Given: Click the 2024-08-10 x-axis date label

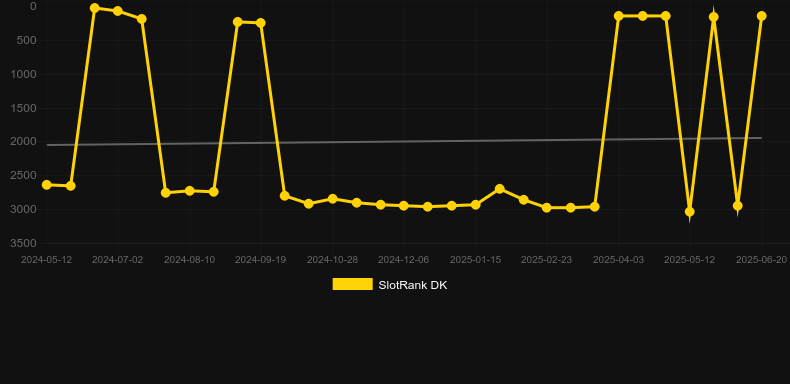Looking at the screenshot, I should click(189, 260).
